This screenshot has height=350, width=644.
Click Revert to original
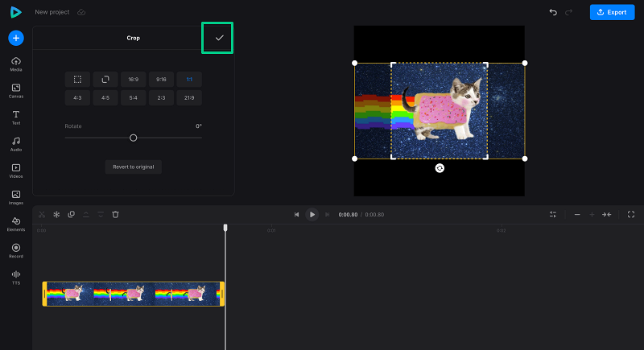[x=134, y=167]
